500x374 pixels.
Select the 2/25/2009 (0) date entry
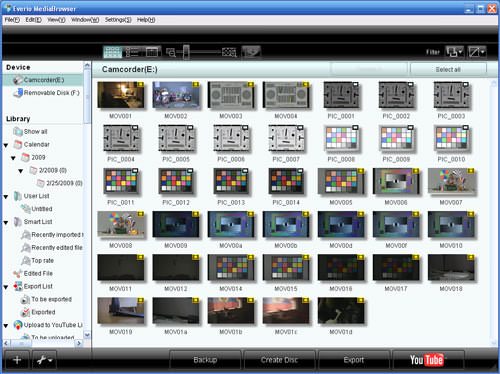click(x=60, y=183)
